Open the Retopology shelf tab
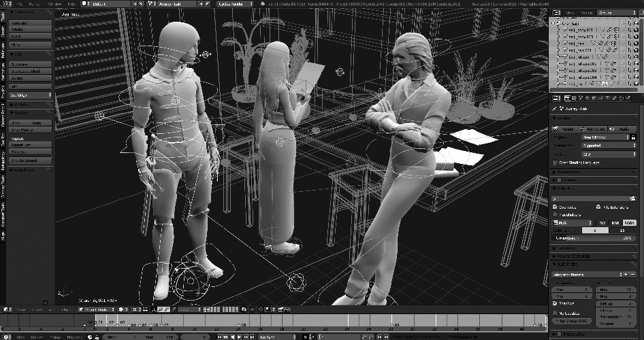This screenshot has width=644, height=340. click(3, 160)
